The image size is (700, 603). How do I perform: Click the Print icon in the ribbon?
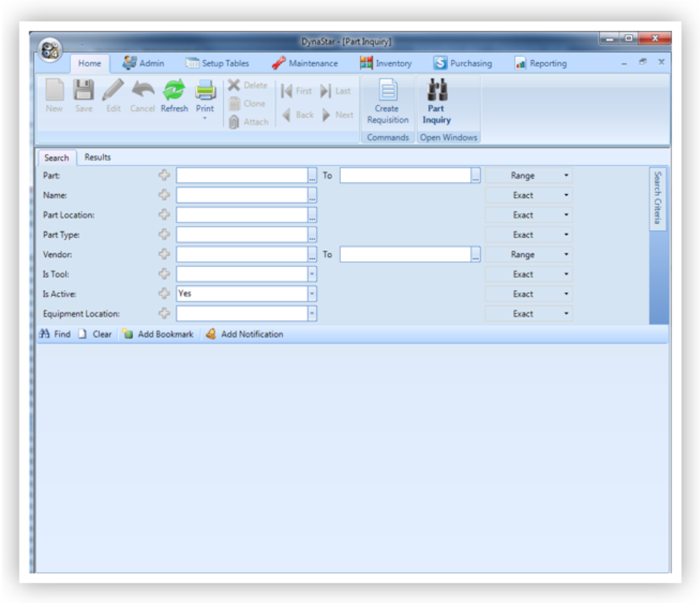pos(205,91)
